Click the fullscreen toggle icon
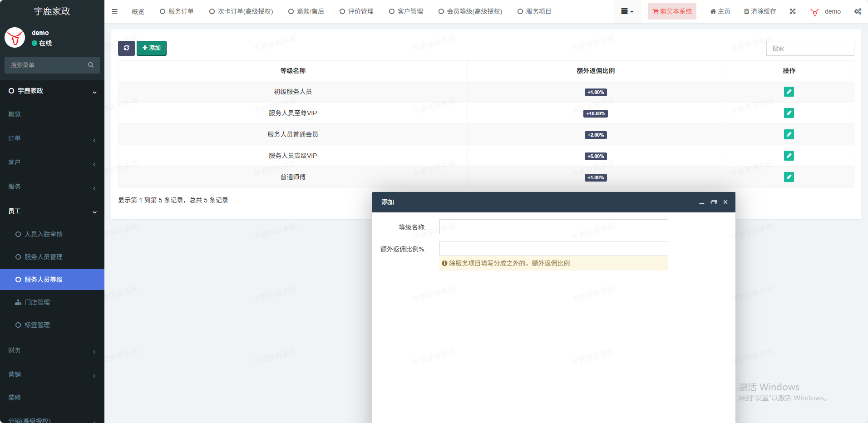Screen dimensions: 868x423 pyautogui.click(x=793, y=11)
